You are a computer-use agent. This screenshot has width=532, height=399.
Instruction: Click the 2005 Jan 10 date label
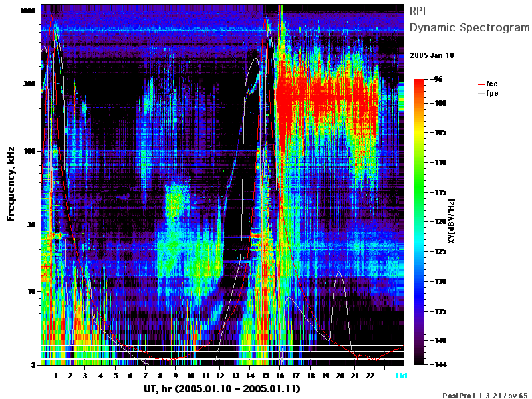tap(432, 55)
